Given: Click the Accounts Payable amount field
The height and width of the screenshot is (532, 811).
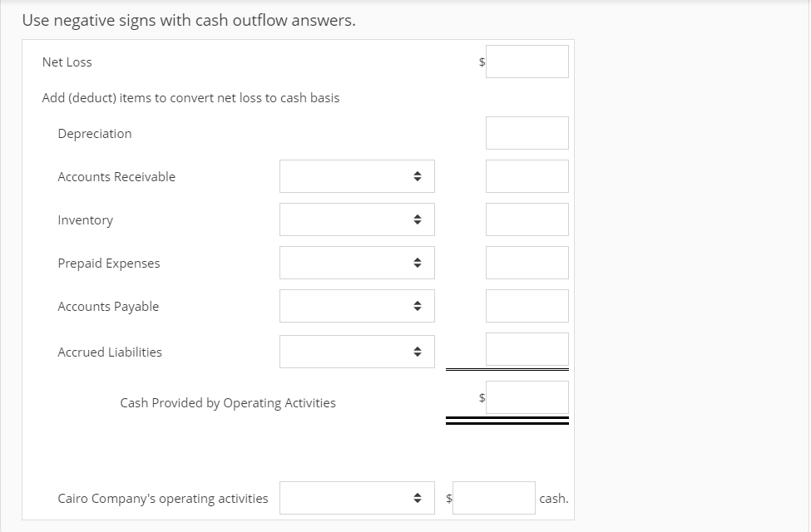Looking at the screenshot, I should [x=527, y=306].
